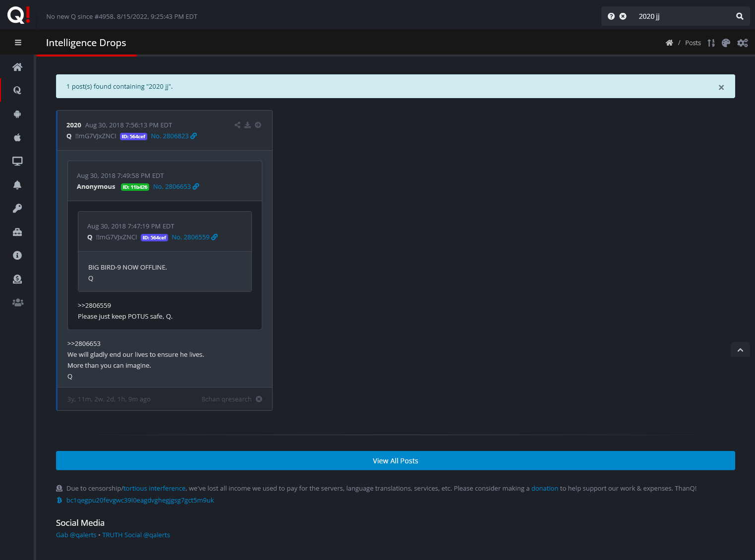Click the 8chan qresearch source icon
755x560 pixels.
click(259, 399)
